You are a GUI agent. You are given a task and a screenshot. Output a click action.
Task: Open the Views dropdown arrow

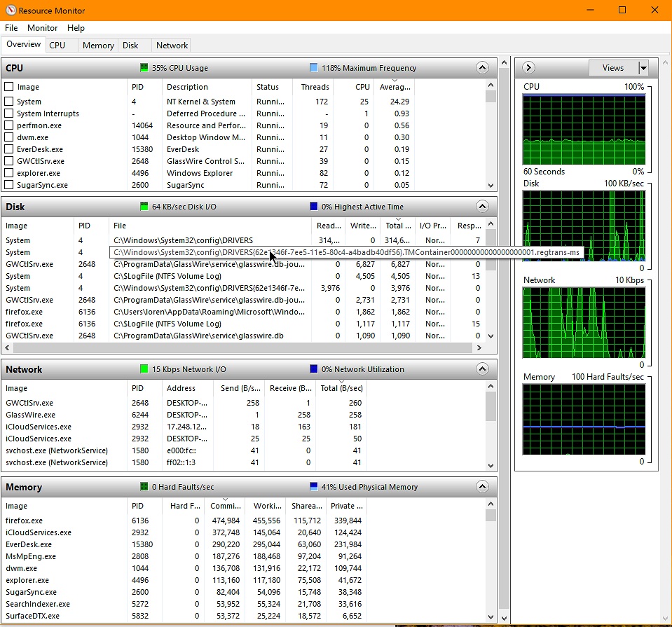[643, 68]
